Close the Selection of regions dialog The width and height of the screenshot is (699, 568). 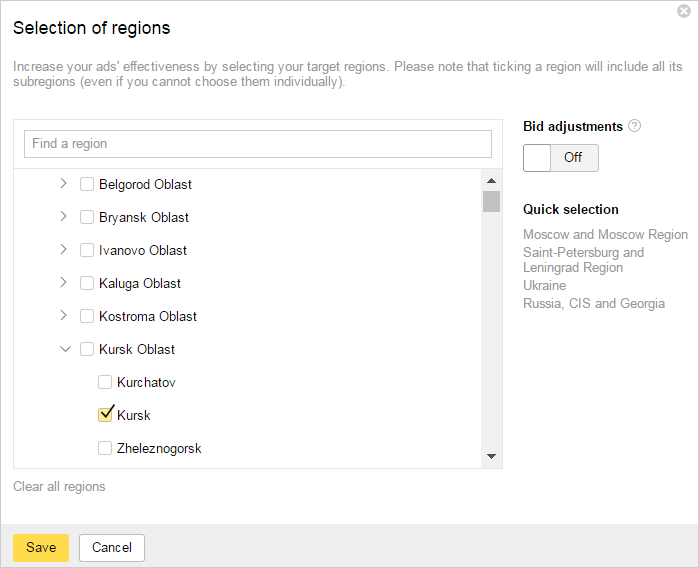pos(683,11)
